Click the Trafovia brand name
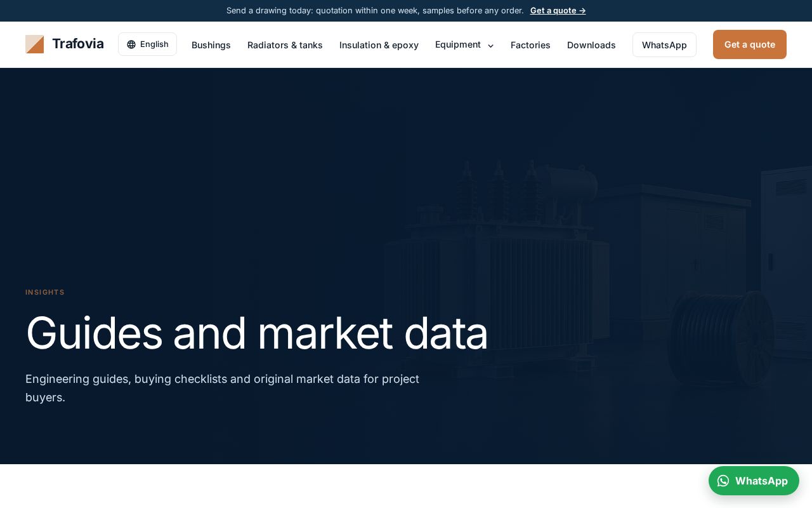Screen dimensions: 812x508 [78, 44]
